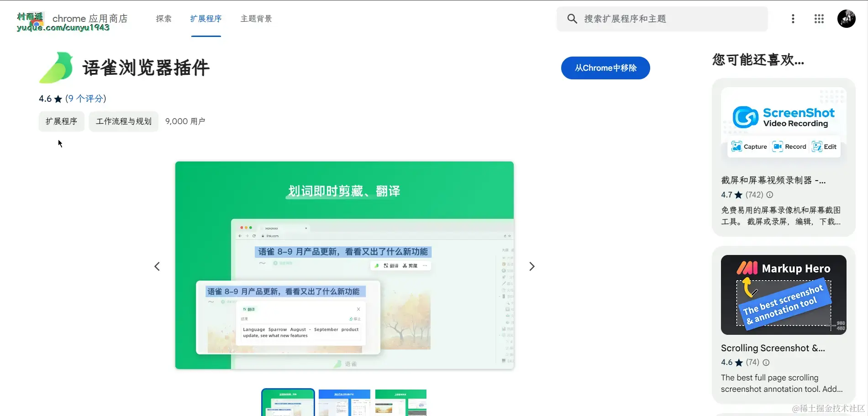The image size is (868, 416).
Task: Focus the 搜索扩展程序和主题 search field
Action: click(662, 19)
